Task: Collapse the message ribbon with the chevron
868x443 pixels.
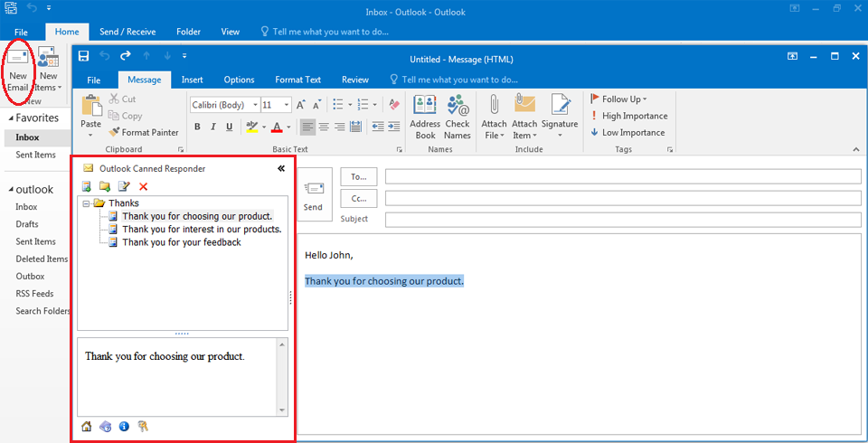Action: click(856, 149)
